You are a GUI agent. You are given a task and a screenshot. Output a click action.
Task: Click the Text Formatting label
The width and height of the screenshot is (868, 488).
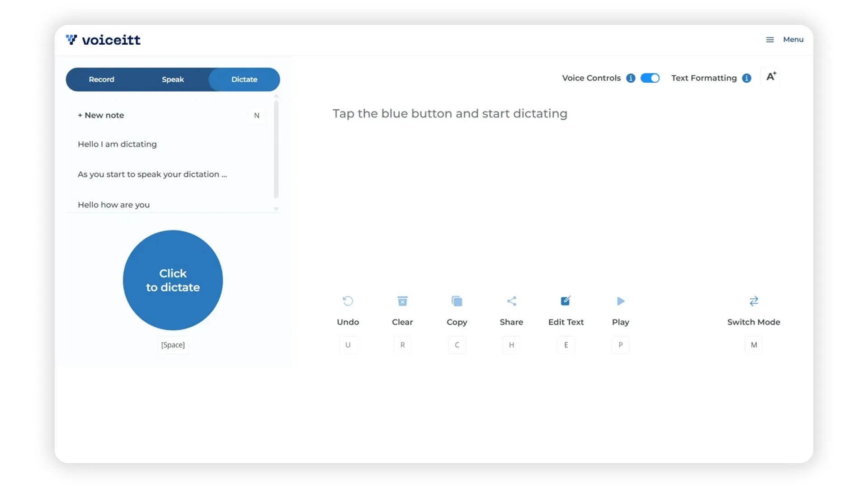tap(704, 78)
